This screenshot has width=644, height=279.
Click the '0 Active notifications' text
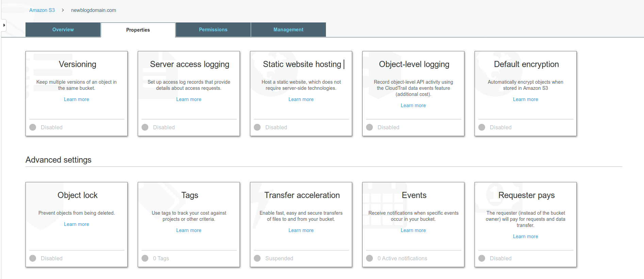coord(402,258)
